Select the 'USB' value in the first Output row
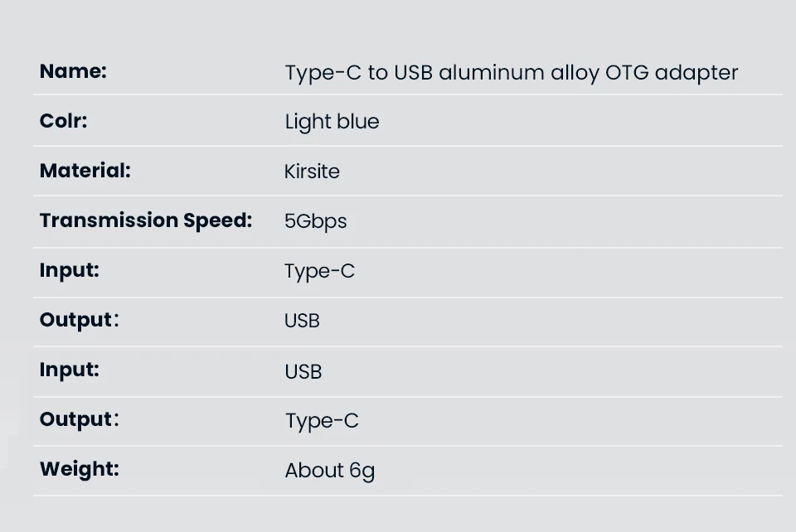The width and height of the screenshot is (796, 532). pyautogui.click(x=302, y=321)
